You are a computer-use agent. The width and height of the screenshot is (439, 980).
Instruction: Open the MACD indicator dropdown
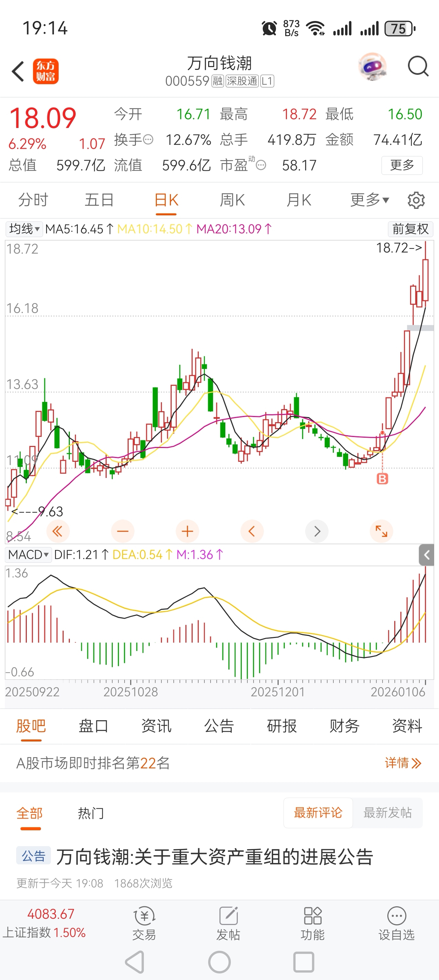pos(29,555)
